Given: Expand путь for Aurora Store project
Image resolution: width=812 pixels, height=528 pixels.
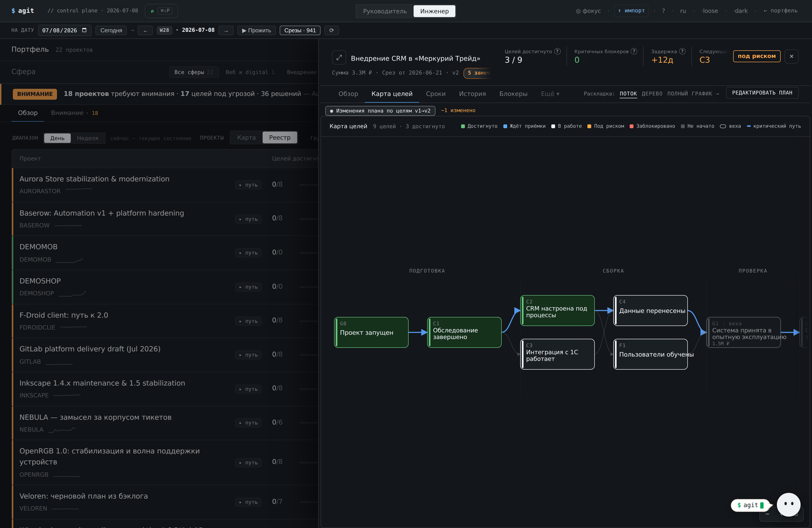Looking at the screenshot, I should pyautogui.click(x=248, y=185).
